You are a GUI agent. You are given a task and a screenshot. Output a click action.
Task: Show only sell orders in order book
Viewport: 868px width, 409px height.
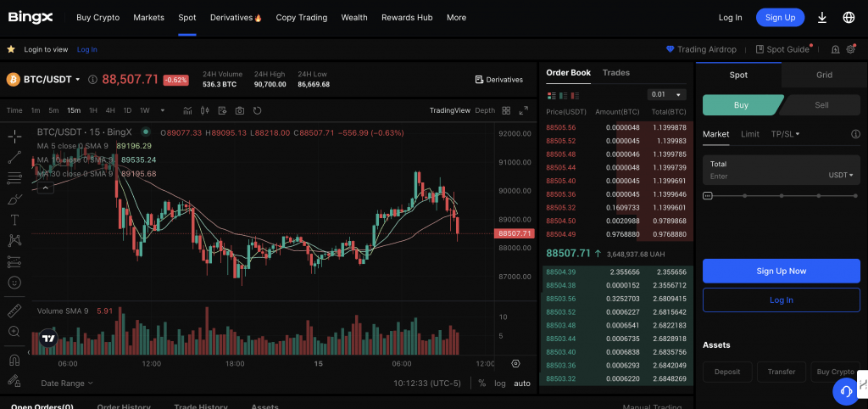(x=575, y=95)
